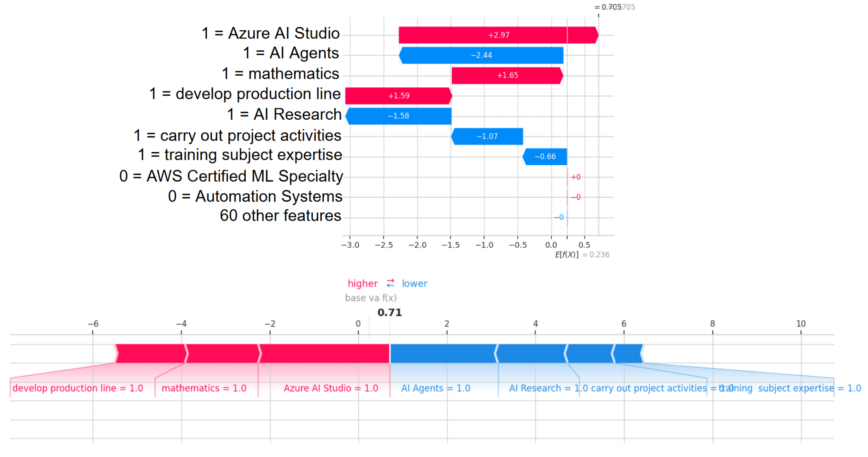This screenshot has width=868, height=457.
Task: Click 'Azure AI Studio = 1.0' force plot label
Action: click(331, 388)
